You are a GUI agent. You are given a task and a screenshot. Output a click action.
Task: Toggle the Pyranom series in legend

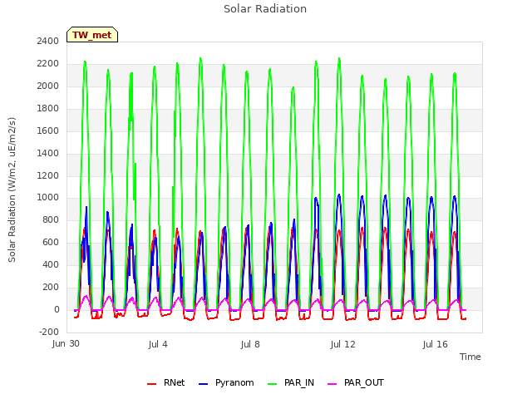(226, 382)
